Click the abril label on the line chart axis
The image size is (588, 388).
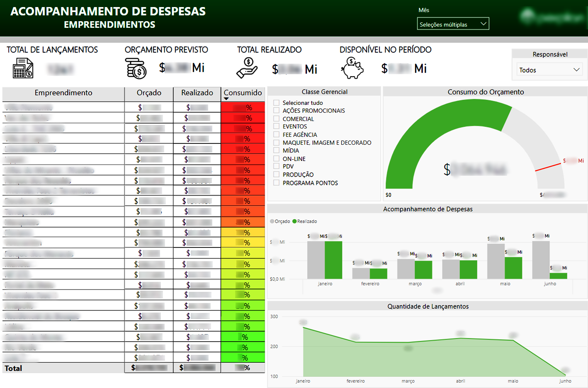point(461,381)
